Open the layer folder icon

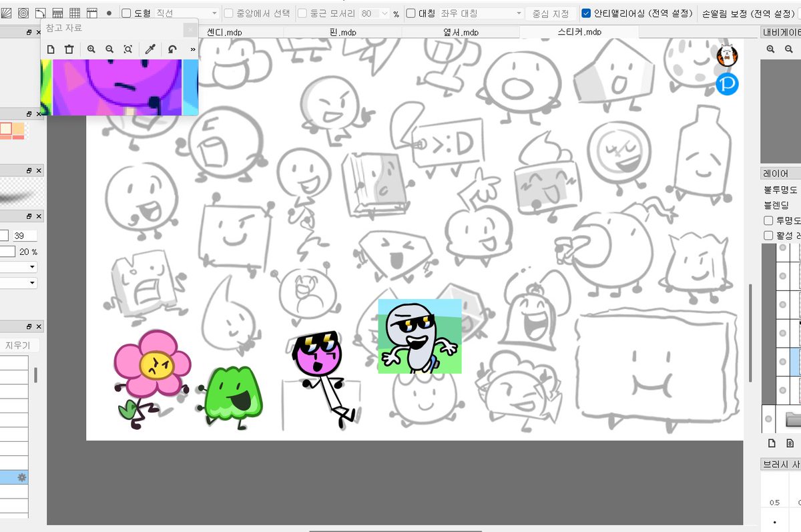[x=793, y=419]
